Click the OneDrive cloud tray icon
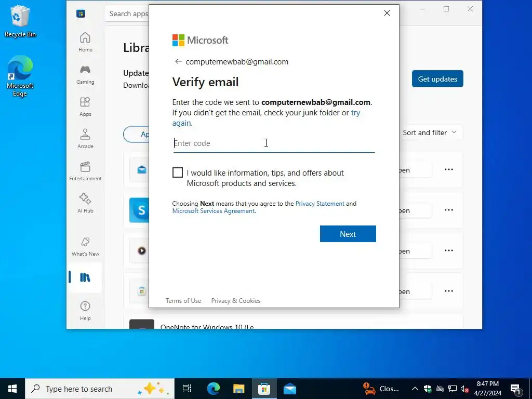Image resolution: width=532 pixels, height=399 pixels. point(440,389)
